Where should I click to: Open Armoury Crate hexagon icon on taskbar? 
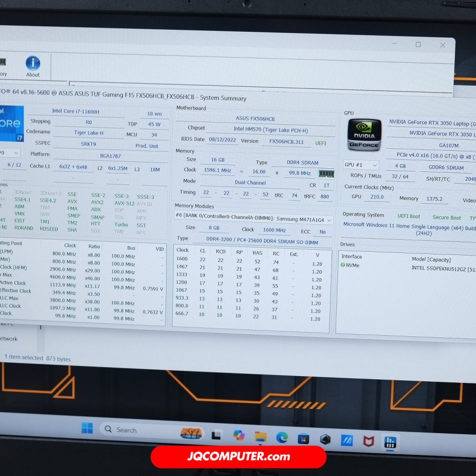coord(325,440)
